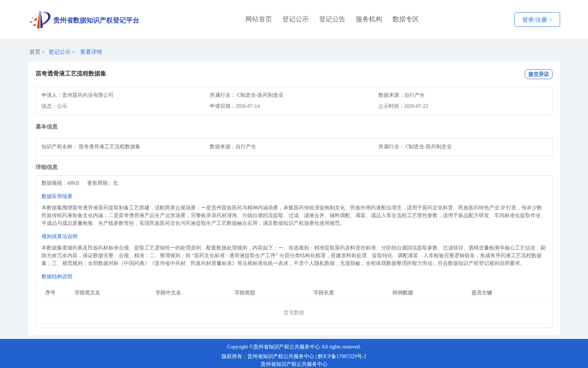Click 数据来源 in the 基本信息 box
The image size is (588, 368).
coord(233,146)
